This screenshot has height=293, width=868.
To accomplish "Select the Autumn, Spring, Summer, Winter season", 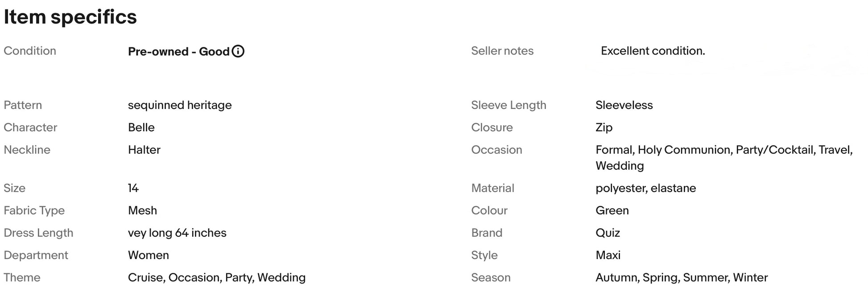I will [x=682, y=277].
